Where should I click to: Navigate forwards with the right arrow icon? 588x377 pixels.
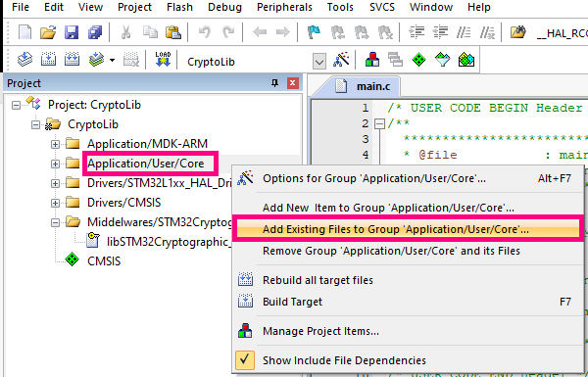(x=283, y=32)
